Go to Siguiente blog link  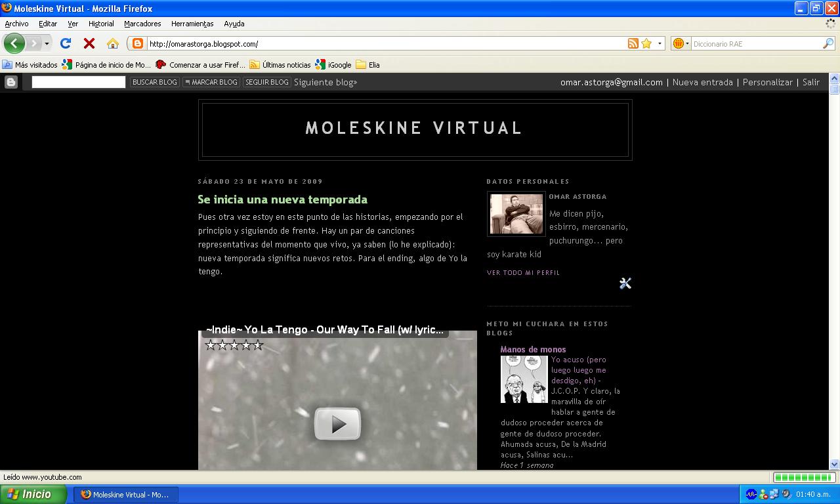[x=325, y=82]
